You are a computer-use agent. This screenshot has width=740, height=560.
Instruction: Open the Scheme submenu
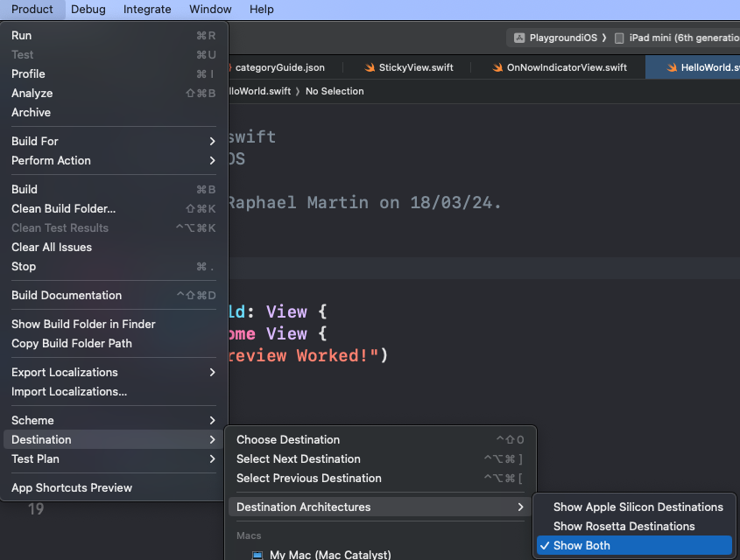coord(114,420)
